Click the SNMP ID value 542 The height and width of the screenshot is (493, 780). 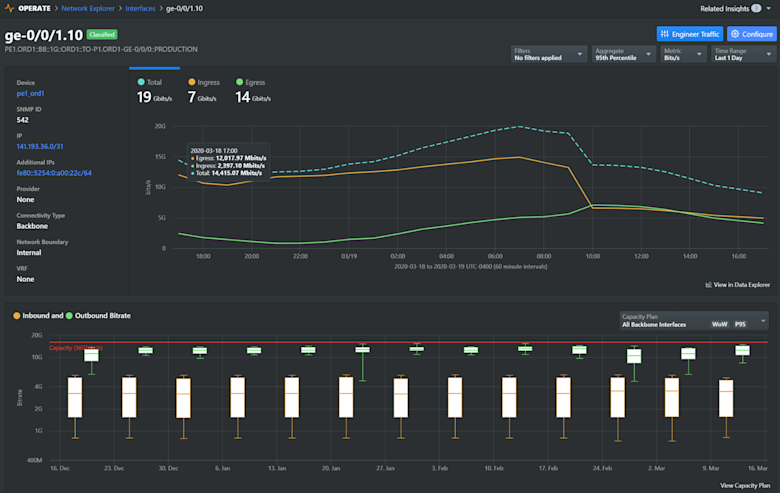point(22,120)
